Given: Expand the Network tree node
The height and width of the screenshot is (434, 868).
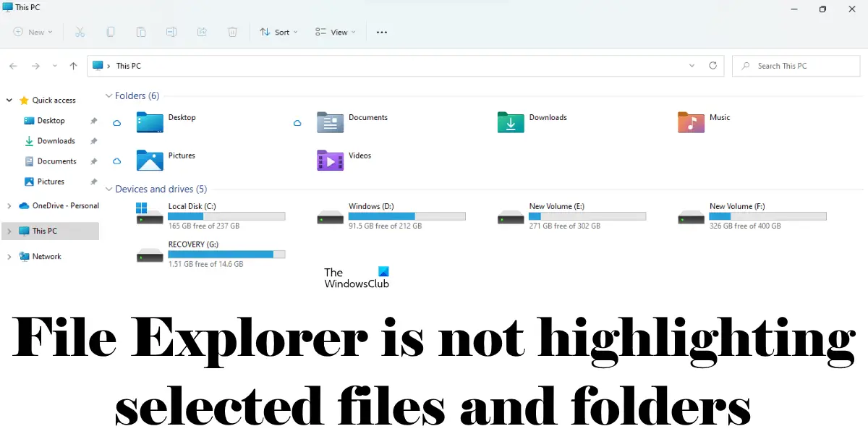Looking at the screenshot, I should 9,257.
